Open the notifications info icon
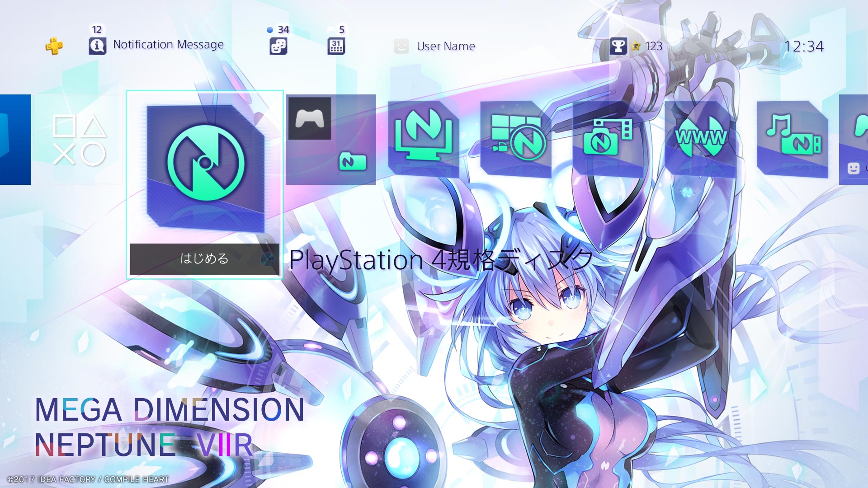This screenshot has width=868, height=488. coord(98,46)
